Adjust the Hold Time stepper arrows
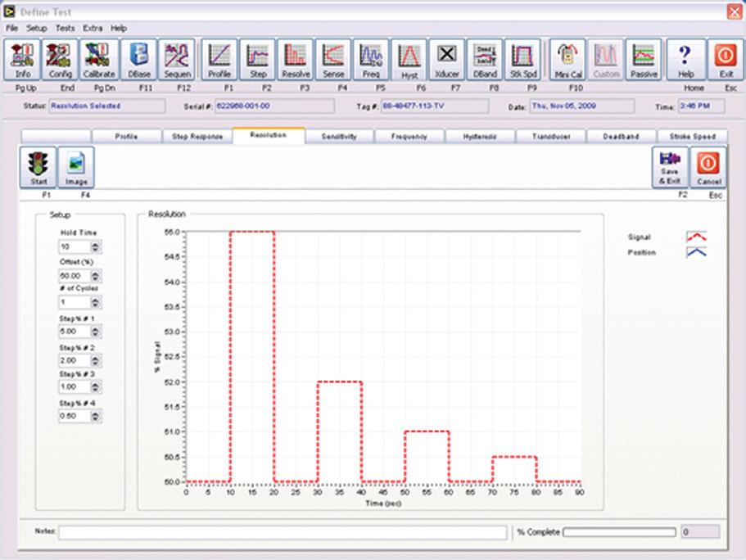The width and height of the screenshot is (746, 560). (96, 247)
